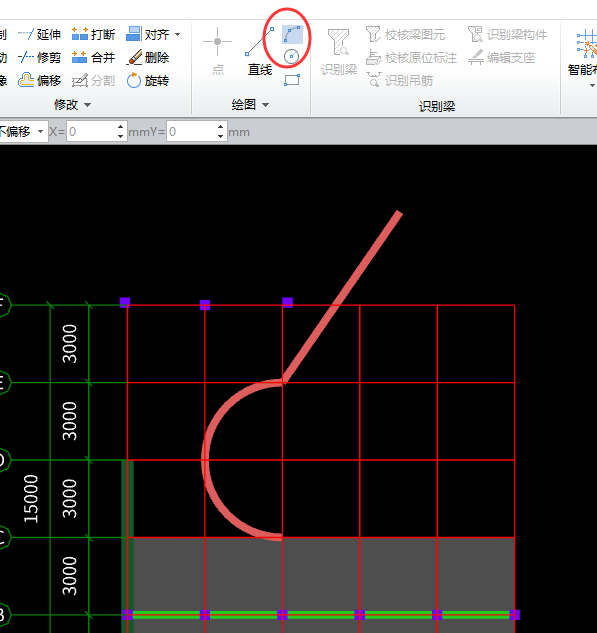
Task: Increase the Y offset value stepper
Action: tap(220, 127)
